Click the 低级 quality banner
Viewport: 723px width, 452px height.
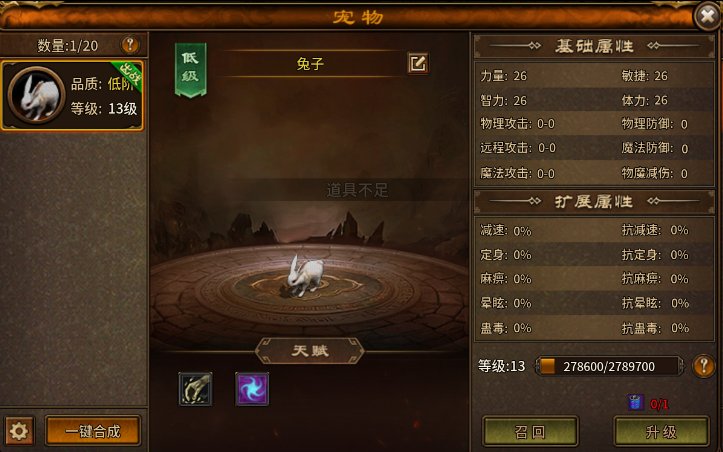pyautogui.click(x=190, y=69)
